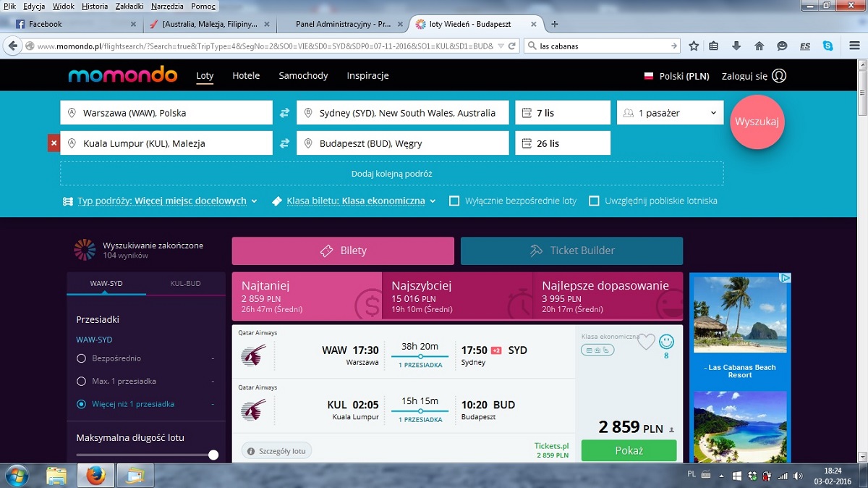Save Qatar Airways result with the heart icon
Screen dimensions: 868x488
(x=646, y=342)
